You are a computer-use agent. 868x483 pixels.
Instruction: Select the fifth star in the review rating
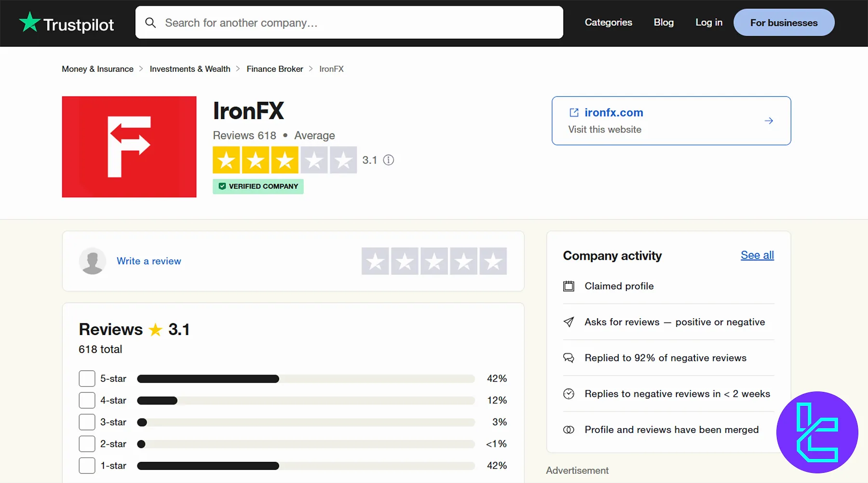[x=493, y=261]
